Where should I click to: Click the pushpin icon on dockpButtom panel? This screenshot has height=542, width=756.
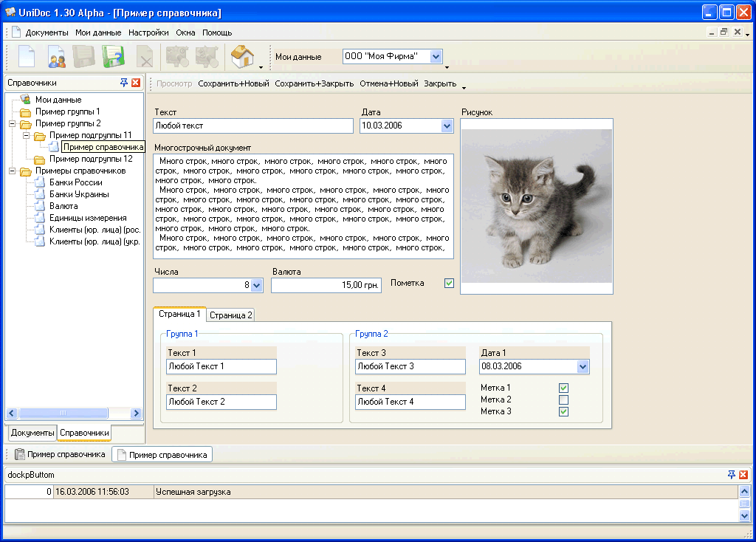pyautogui.click(x=732, y=475)
